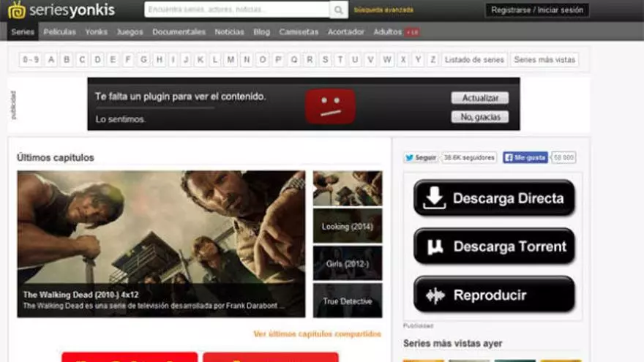Open the Adultos +18 menu item
The image size is (644, 362).
tap(395, 32)
